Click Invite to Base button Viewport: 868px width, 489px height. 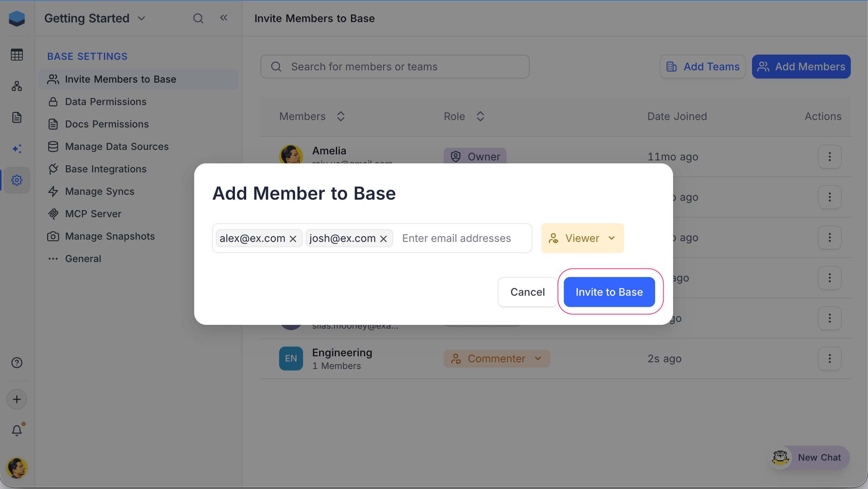tap(609, 292)
